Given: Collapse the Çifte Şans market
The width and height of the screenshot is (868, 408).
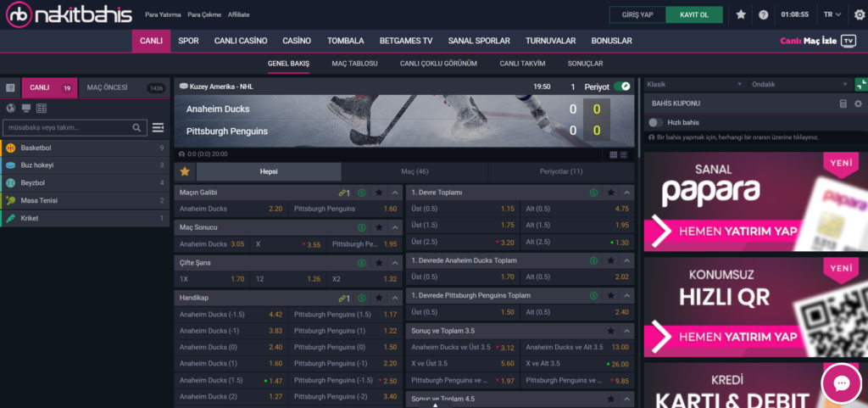Looking at the screenshot, I should coord(395,263).
